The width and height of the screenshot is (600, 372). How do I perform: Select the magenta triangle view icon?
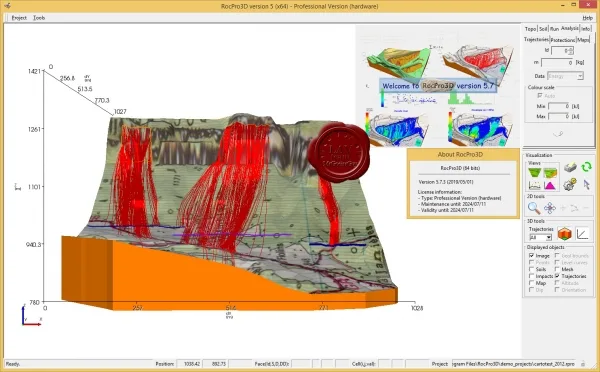(550, 186)
